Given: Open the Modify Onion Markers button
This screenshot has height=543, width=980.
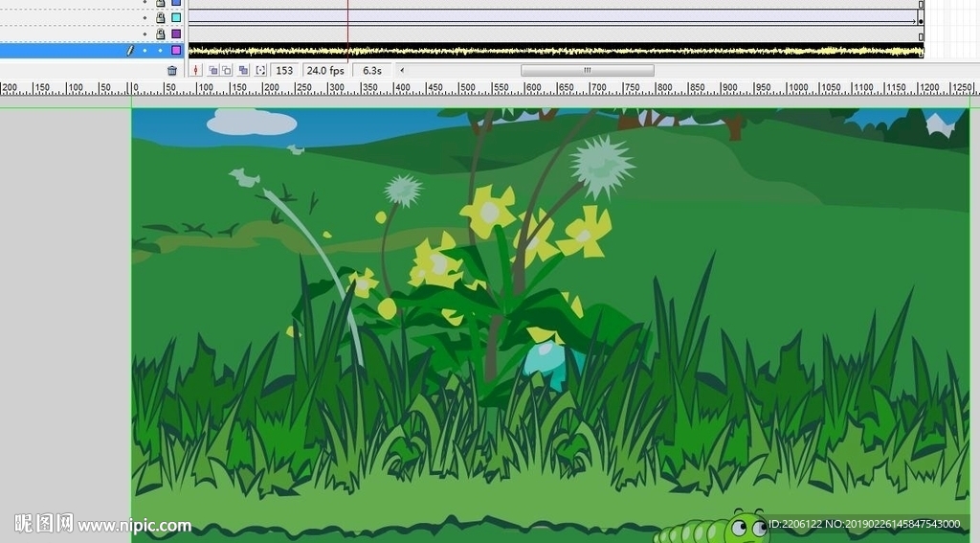Looking at the screenshot, I should pyautogui.click(x=259, y=70).
